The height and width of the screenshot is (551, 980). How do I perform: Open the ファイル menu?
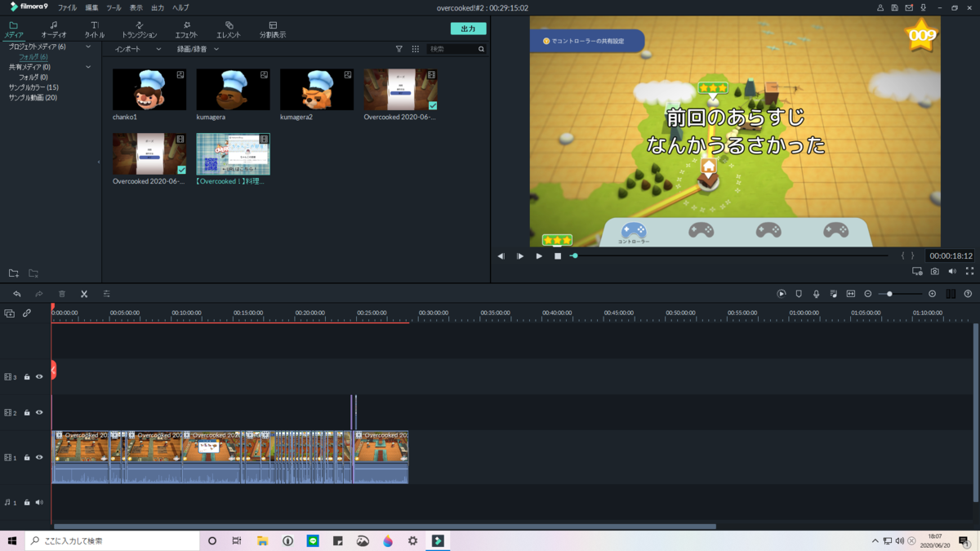[x=67, y=7]
